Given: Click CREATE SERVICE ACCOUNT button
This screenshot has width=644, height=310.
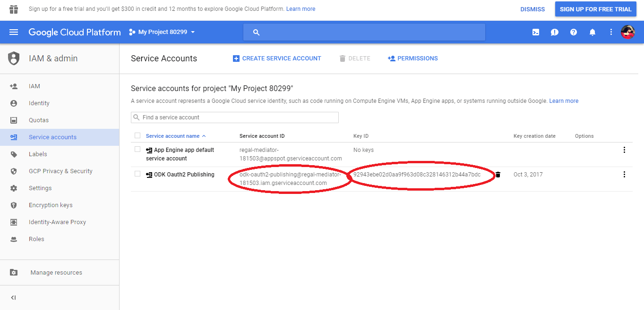Looking at the screenshot, I should (x=277, y=59).
